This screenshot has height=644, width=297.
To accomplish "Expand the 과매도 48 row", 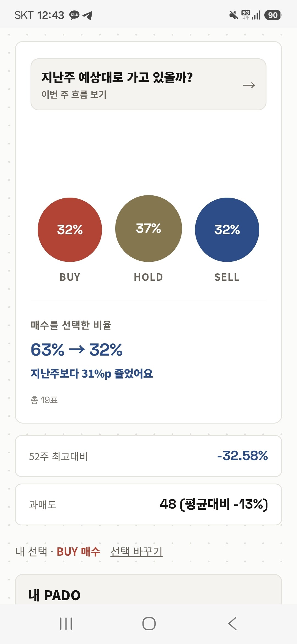I will 148,504.
